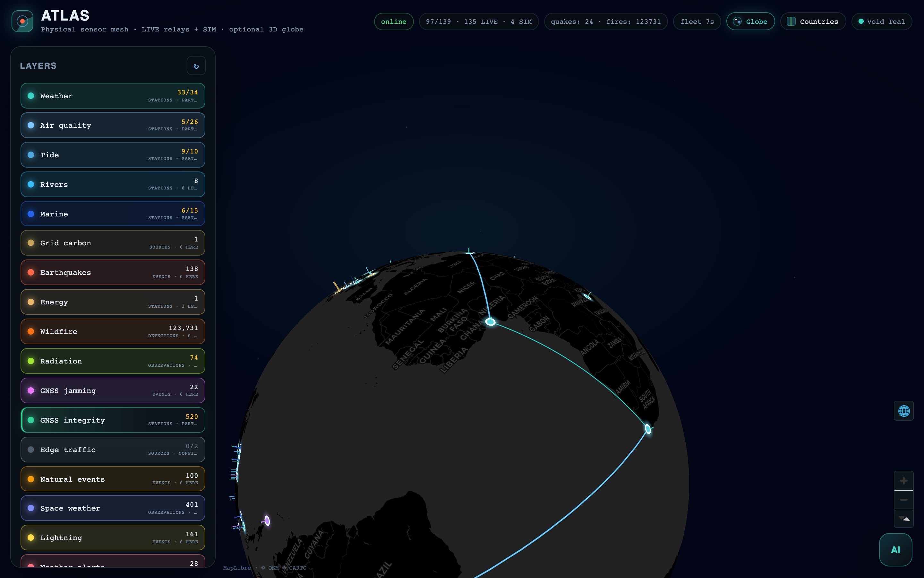Image resolution: width=924 pixels, height=578 pixels.
Task: Open the AI assistant button
Action: pyautogui.click(x=895, y=550)
